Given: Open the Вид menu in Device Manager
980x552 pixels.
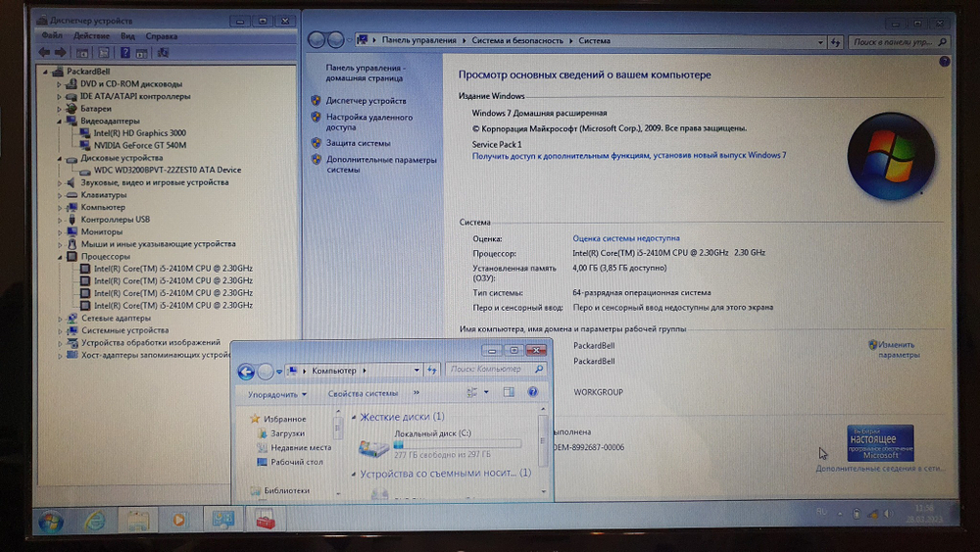Looking at the screenshot, I should click(x=127, y=36).
